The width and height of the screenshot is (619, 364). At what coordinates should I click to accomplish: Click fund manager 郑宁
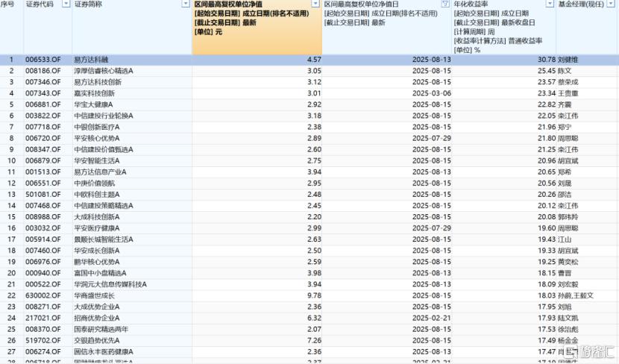[x=565, y=127]
